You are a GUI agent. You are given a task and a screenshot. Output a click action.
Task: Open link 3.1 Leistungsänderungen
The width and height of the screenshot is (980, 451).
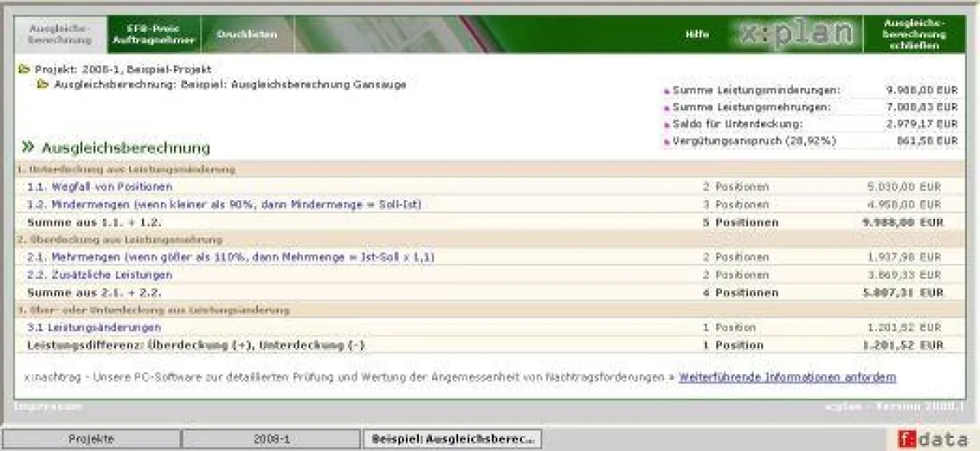tap(94, 328)
